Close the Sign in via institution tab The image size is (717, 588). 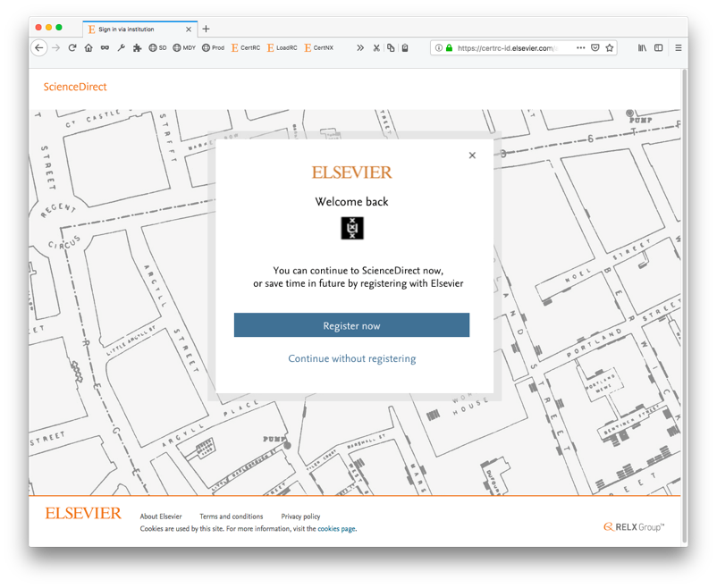click(189, 29)
